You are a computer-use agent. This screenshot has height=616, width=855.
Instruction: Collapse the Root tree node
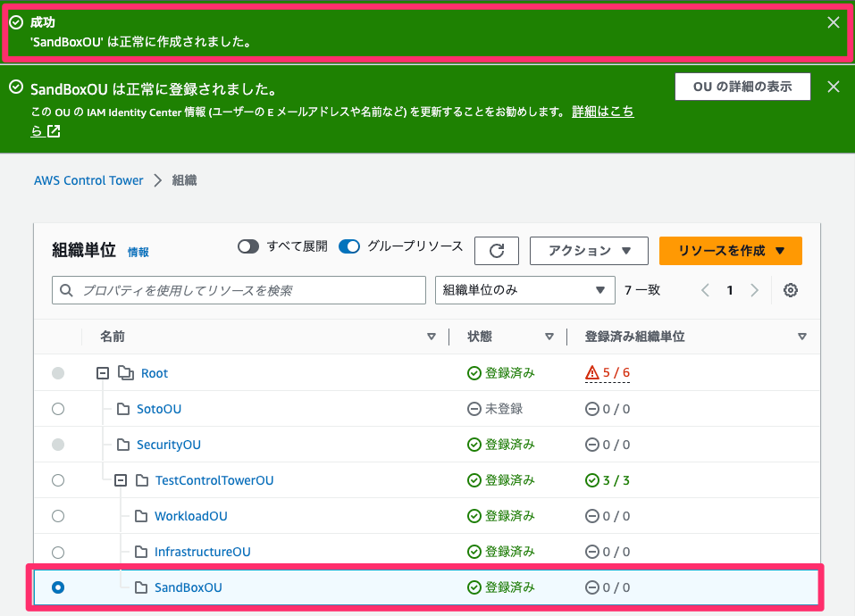(102, 372)
